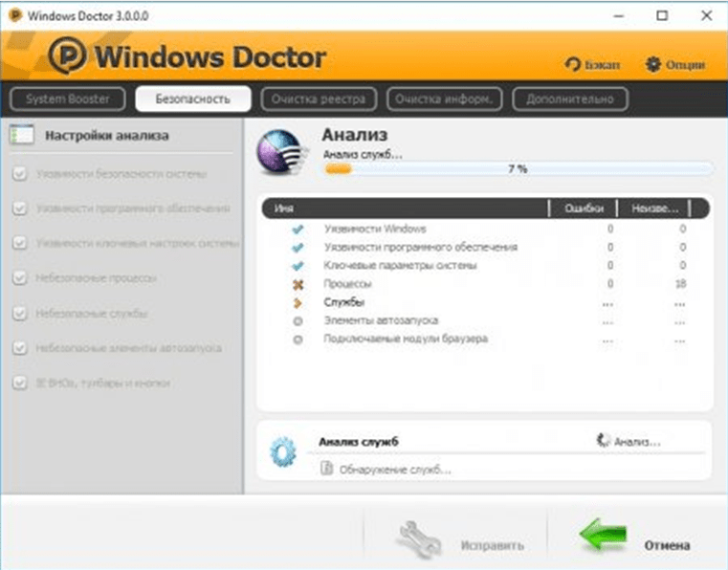Select Подключаемые модули браузера row text
Viewport: 728px width, 570px height.
tap(406, 339)
